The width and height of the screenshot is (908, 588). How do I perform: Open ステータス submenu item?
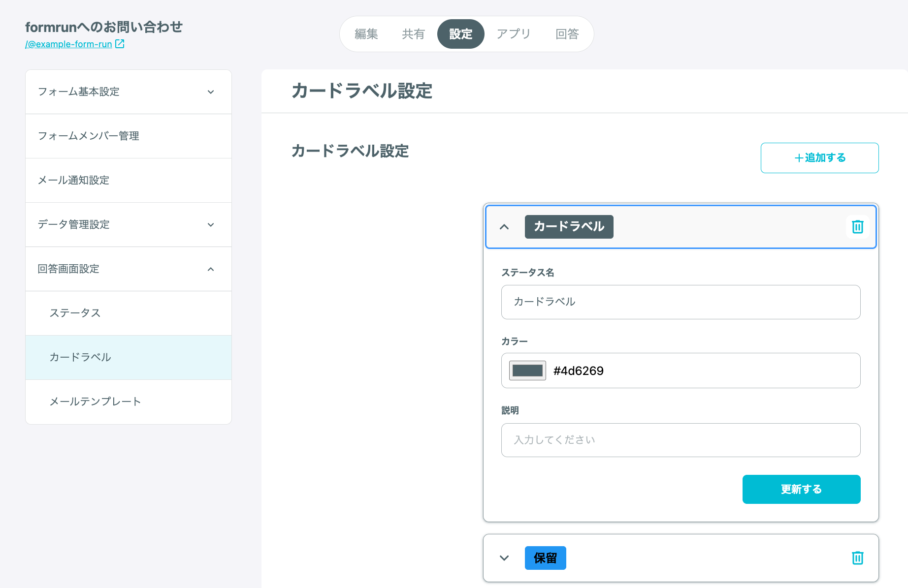[x=129, y=313]
